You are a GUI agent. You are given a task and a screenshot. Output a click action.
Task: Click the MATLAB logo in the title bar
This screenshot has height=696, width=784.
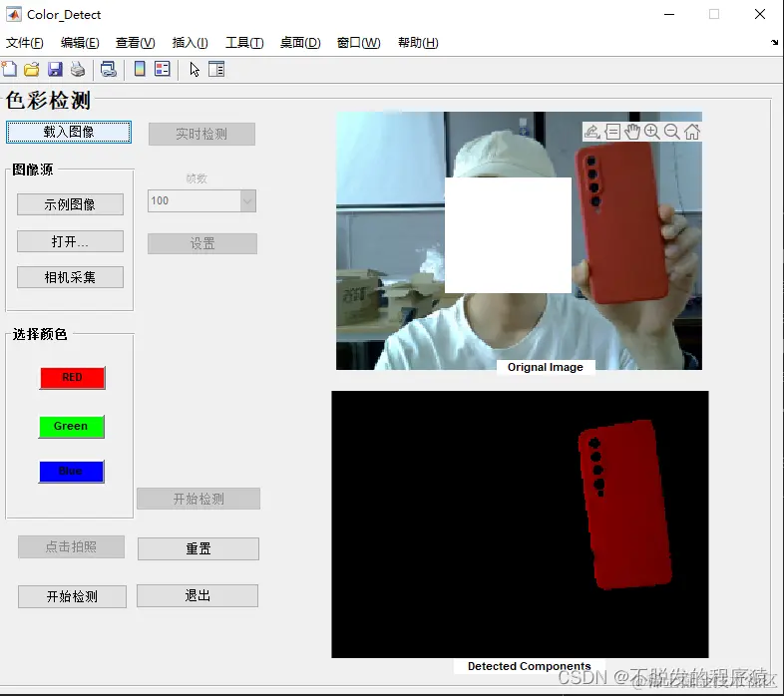point(14,15)
